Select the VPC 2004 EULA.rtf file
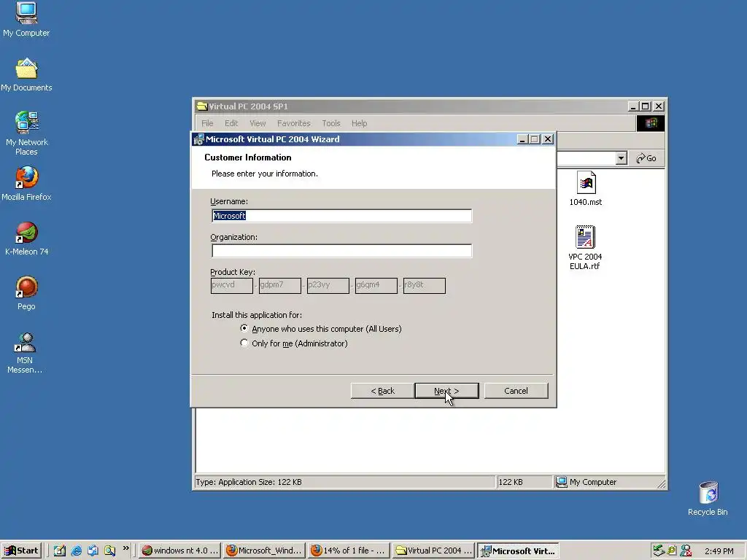The height and width of the screenshot is (560, 747). (585, 248)
